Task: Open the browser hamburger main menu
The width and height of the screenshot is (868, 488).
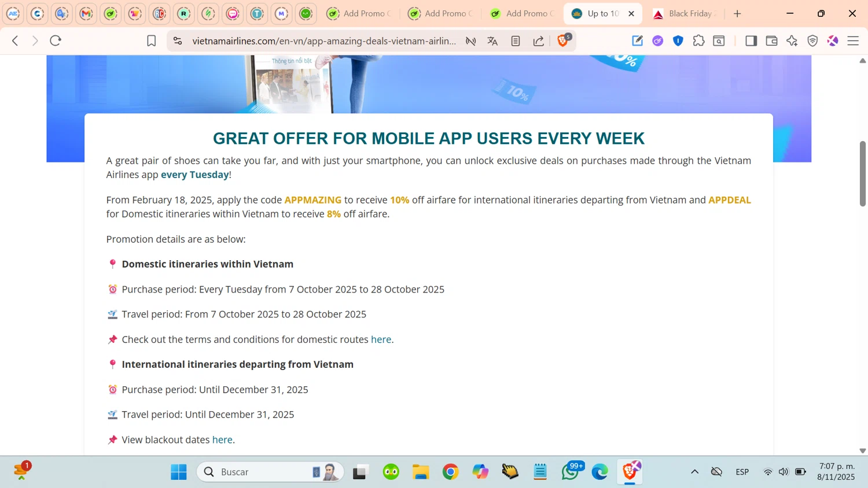Action: (x=853, y=40)
